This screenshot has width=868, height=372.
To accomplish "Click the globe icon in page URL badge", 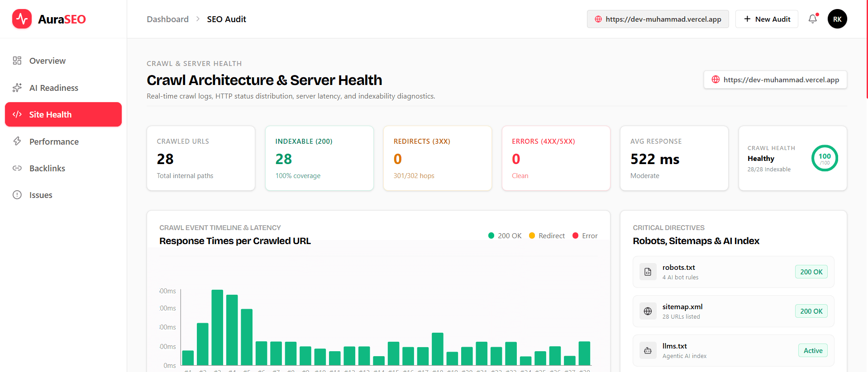I will coord(715,80).
